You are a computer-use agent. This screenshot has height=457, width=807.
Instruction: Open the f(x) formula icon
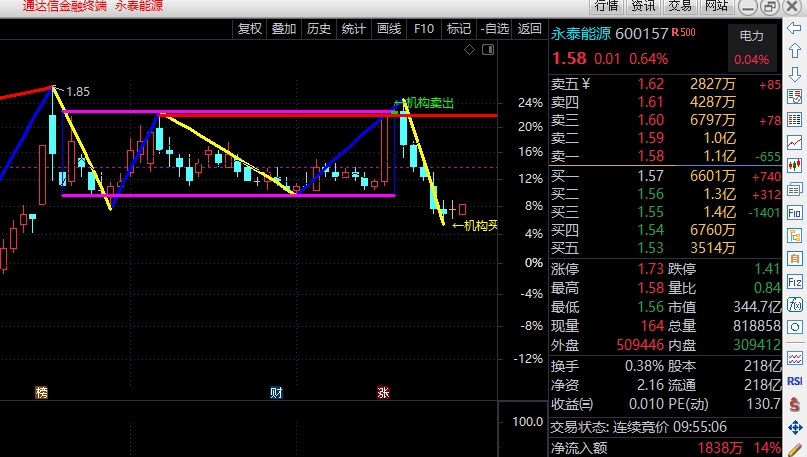click(795, 305)
